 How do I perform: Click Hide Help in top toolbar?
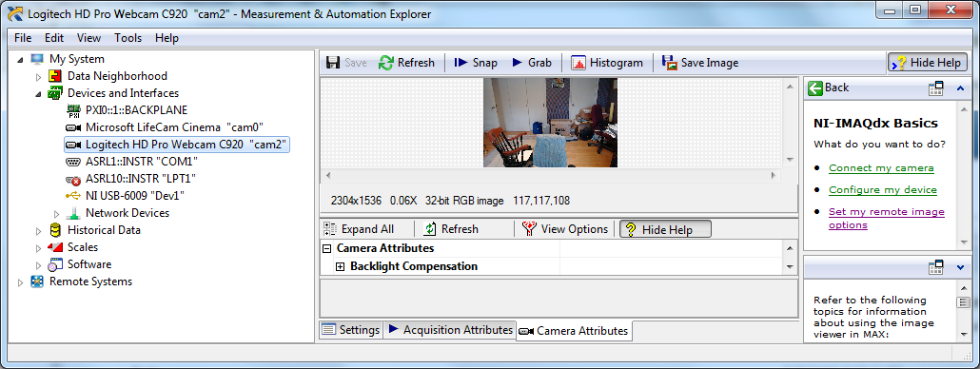tap(928, 63)
